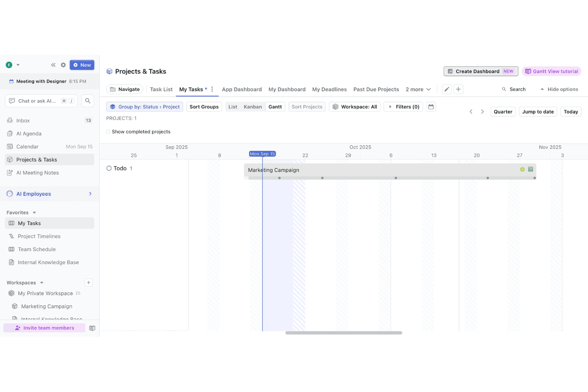
Task: Add a workspace with the plus icon
Action: [89, 283]
